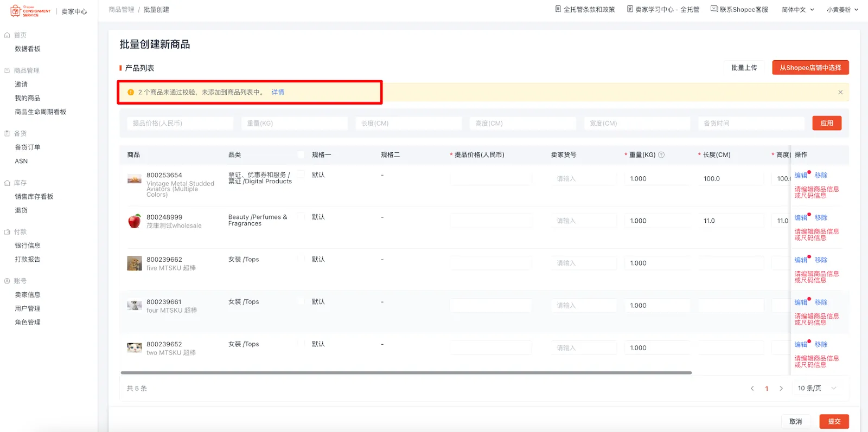868x432 pixels.
Task: Open the 简体中文 language dropdown
Action: (x=798, y=10)
